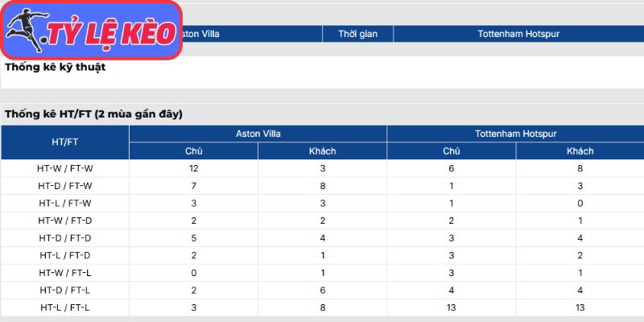The image size is (644, 322).
Task: Select the HT/FT column header
Action: (65, 142)
